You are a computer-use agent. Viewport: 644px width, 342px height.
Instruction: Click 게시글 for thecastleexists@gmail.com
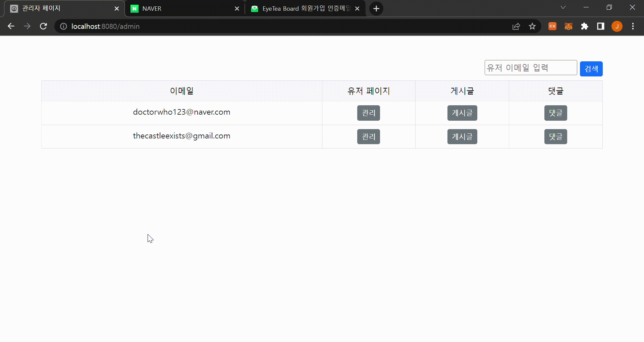462,136
